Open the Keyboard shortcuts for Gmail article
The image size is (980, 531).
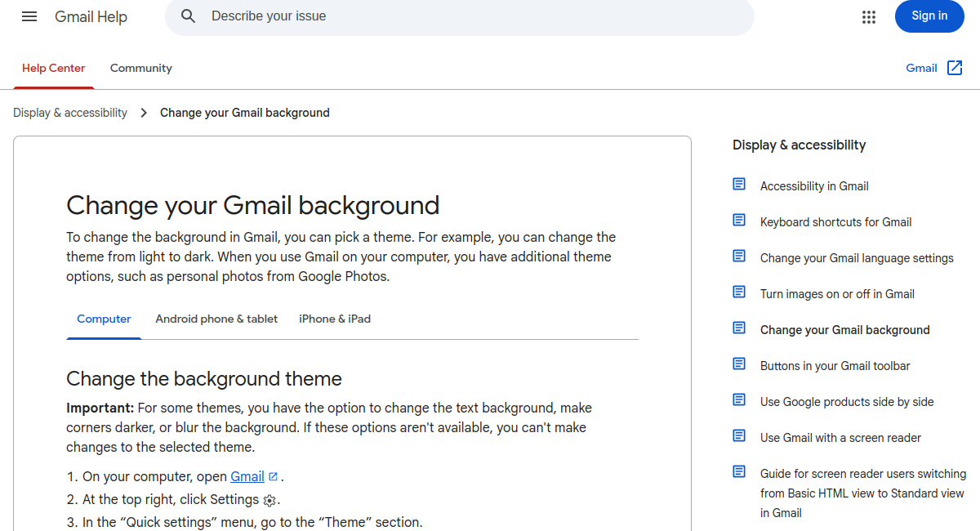tap(835, 222)
